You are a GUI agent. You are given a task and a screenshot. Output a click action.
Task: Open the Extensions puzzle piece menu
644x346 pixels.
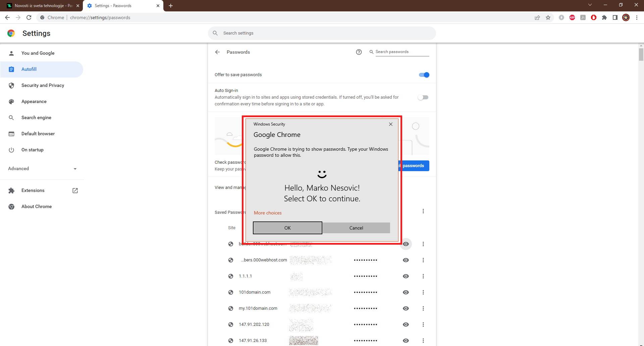(605, 17)
